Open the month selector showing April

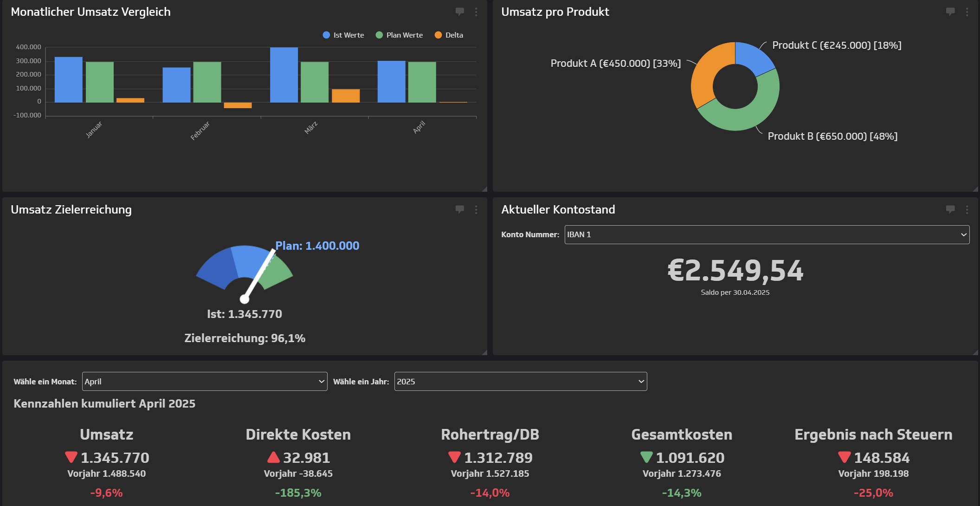[204, 381]
